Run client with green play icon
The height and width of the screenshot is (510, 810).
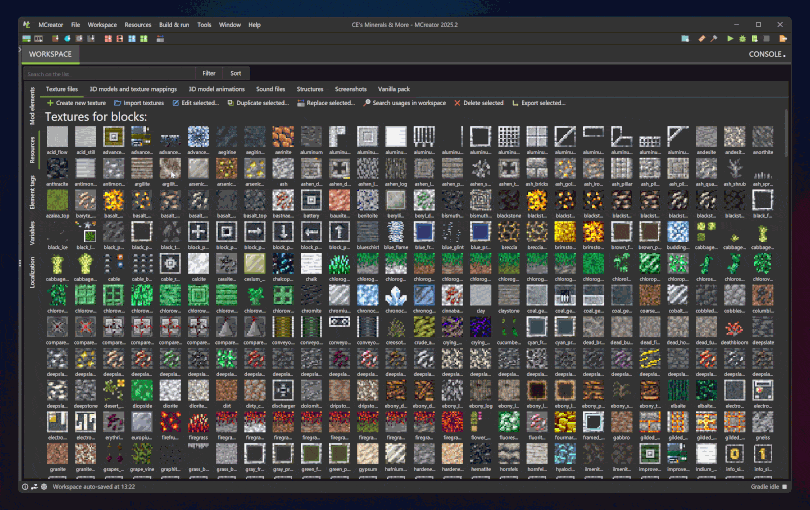(x=730, y=39)
